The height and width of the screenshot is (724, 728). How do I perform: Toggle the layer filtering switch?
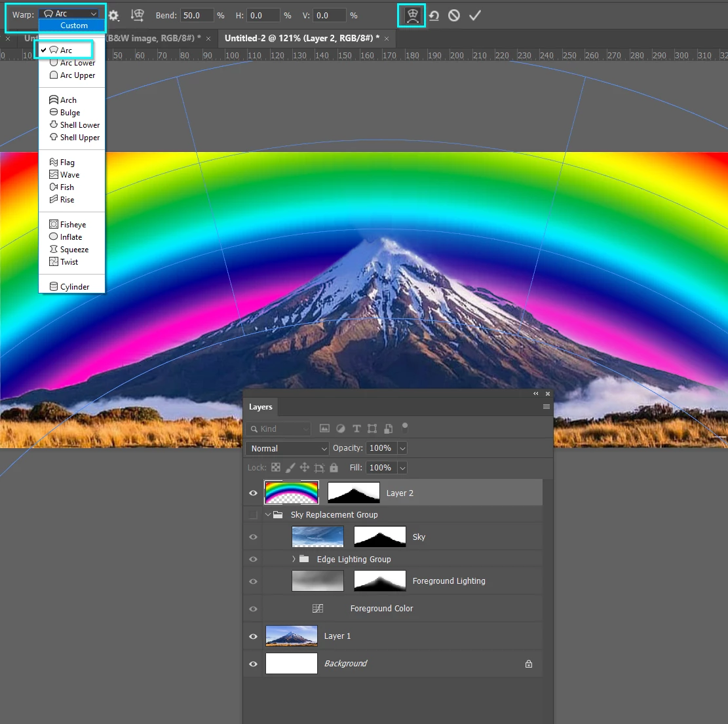click(x=405, y=427)
